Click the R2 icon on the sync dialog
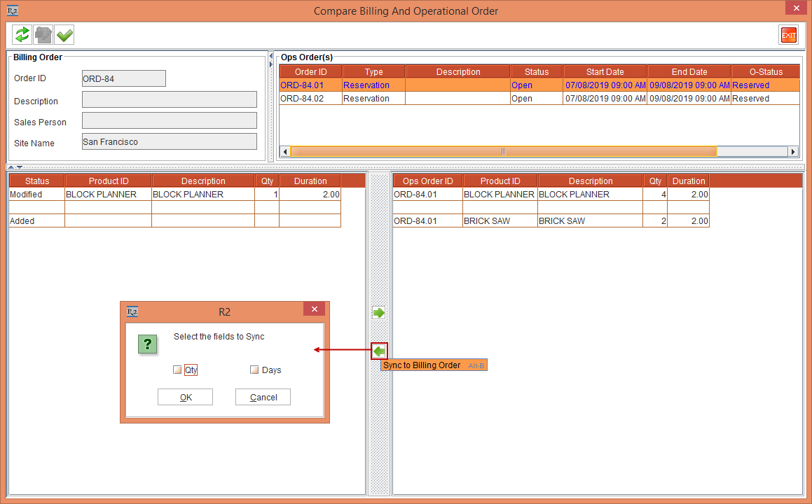This screenshot has height=504, width=812. pyautogui.click(x=132, y=311)
